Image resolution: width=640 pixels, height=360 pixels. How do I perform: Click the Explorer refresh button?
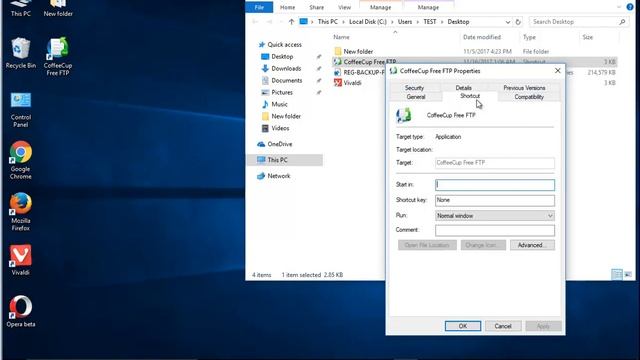pyautogui.click(x=518, y=22)
